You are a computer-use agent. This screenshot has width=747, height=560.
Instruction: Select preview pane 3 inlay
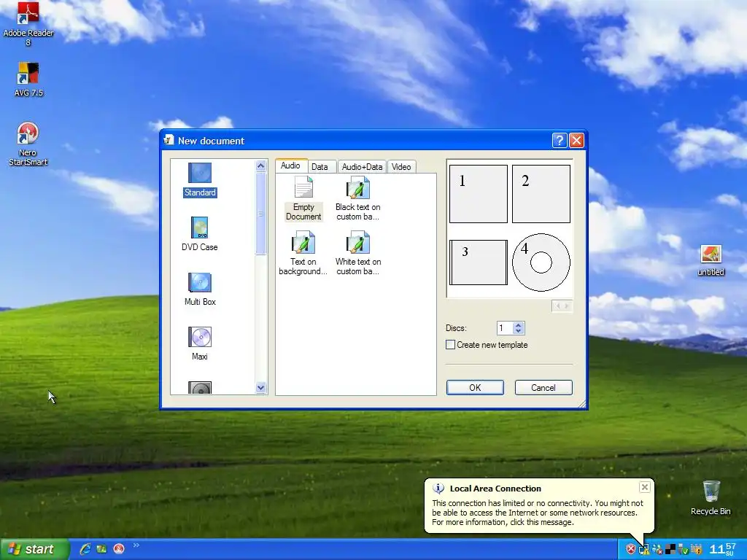click(x=479, y=262)
